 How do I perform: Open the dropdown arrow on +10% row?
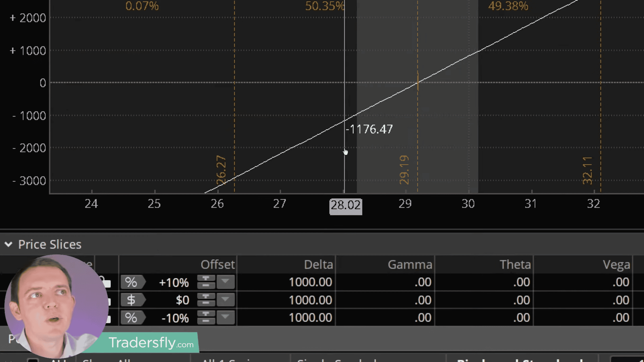pyautogui.click(x=225, y=282)
